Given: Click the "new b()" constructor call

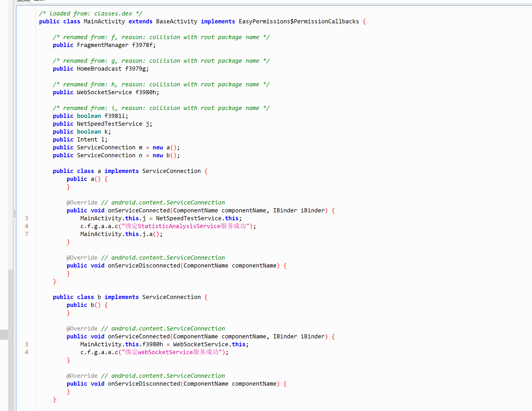Looking at the screenshot, I should tap(164, 156).
